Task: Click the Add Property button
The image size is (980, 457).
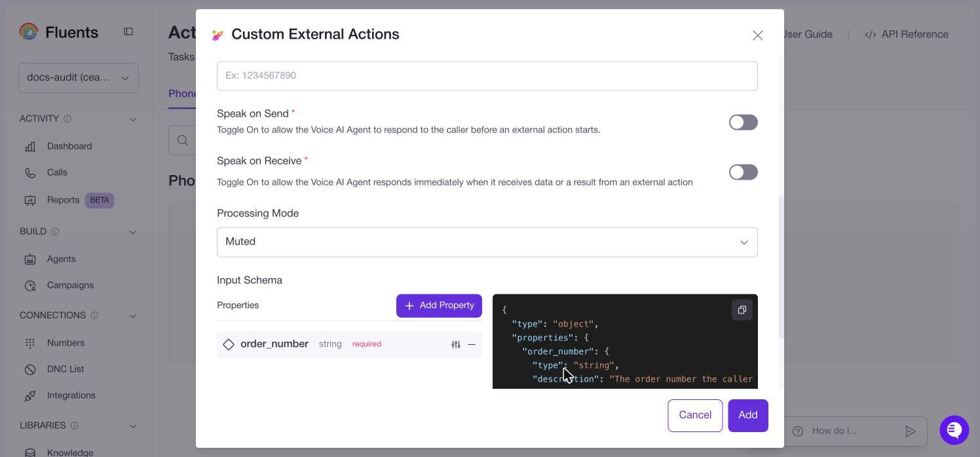Action: coord(439,306)
